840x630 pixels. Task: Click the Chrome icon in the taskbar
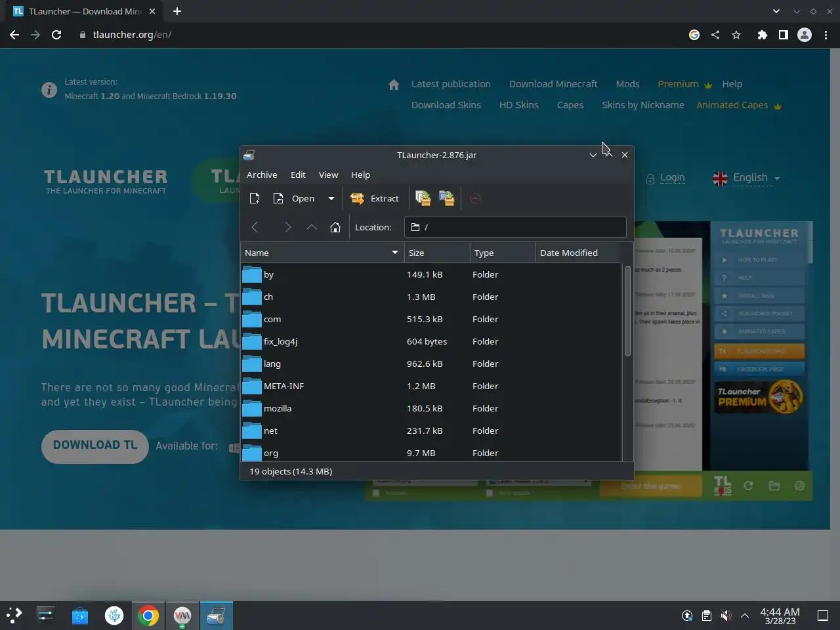pyautogui.click(x=148, y=616)
